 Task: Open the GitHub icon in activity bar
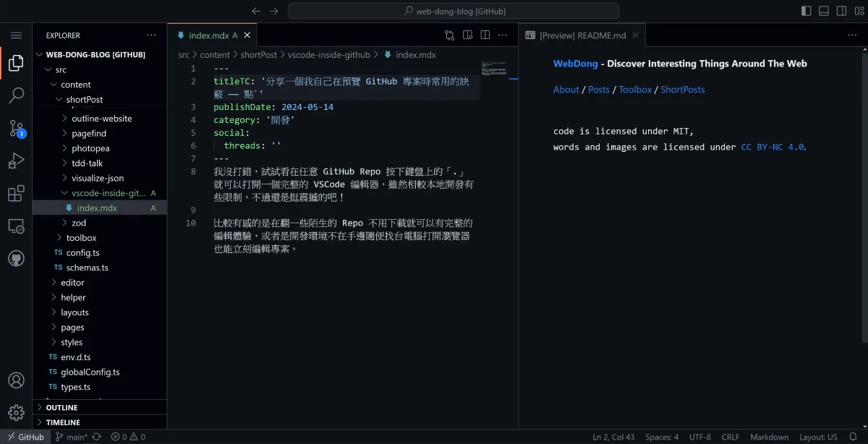[x=16, y=259]
